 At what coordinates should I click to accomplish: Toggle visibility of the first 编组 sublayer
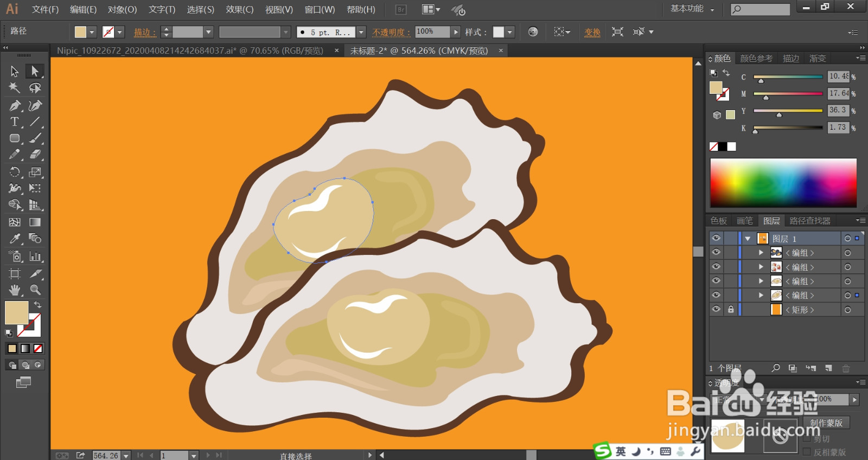(716, 252)
